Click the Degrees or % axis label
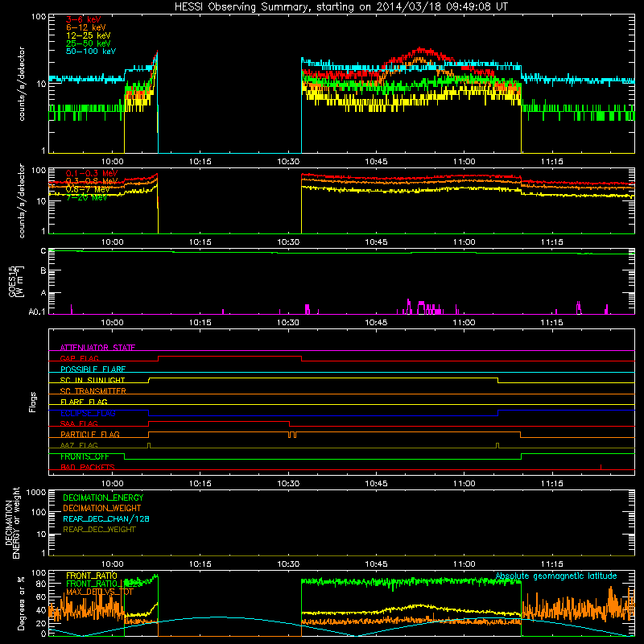Image resolution: width=644 pixels, height=644 pixels. (22, 603)
